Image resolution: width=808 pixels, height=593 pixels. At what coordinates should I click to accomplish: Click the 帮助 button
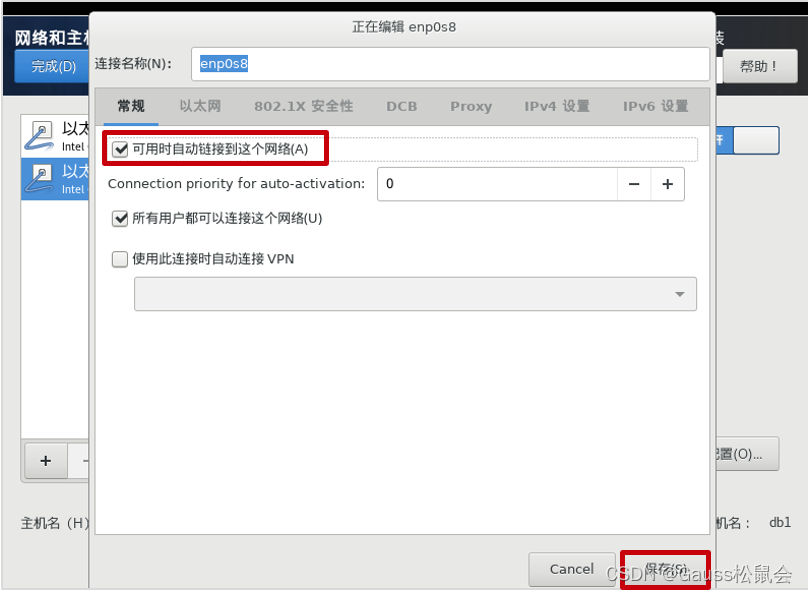point(760,65)
